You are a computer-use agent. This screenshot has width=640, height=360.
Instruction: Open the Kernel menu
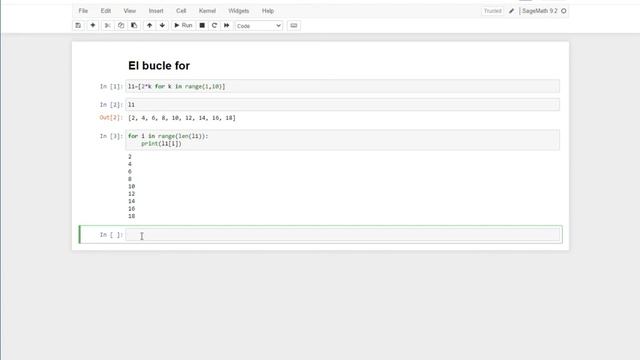pos(207,11)
